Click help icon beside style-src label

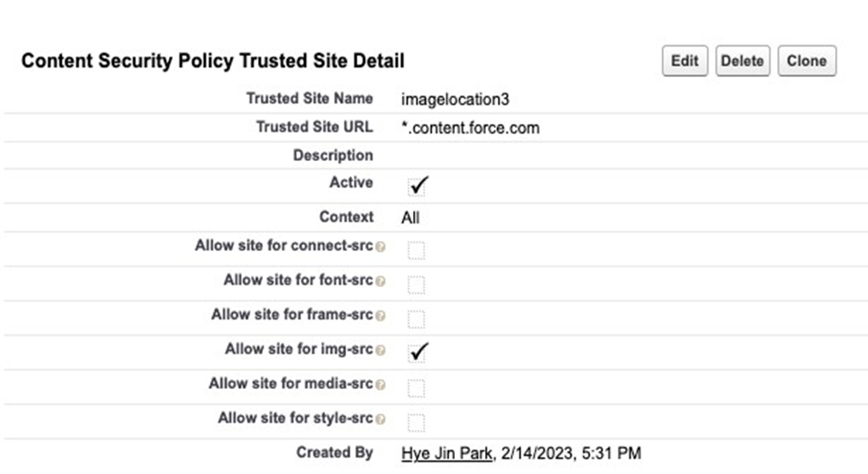[380, 419]
